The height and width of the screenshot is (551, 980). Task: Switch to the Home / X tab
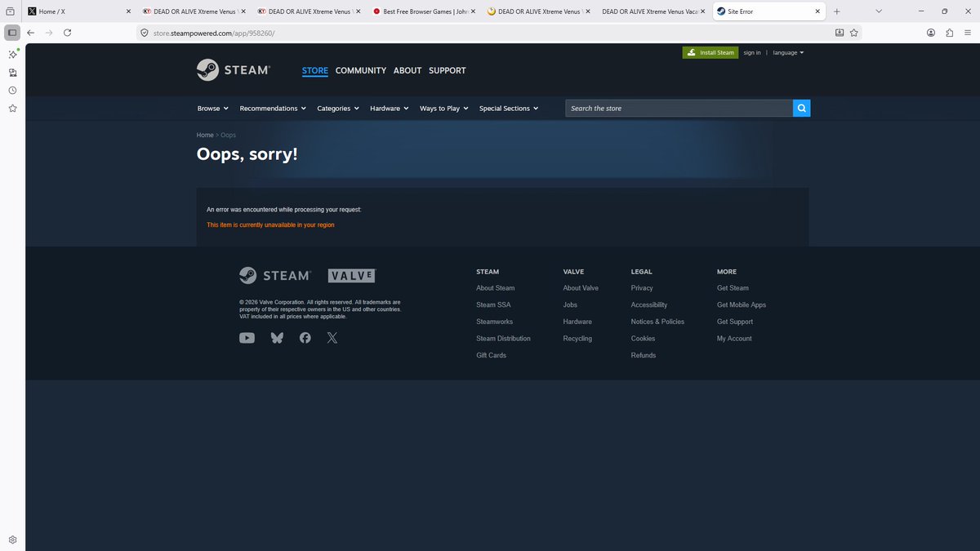tap(78, 11)
